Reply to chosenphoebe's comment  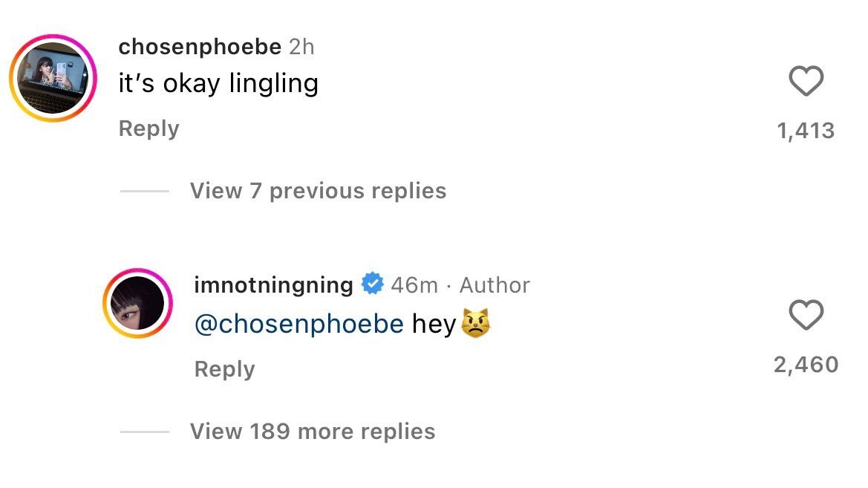(149, 128)
